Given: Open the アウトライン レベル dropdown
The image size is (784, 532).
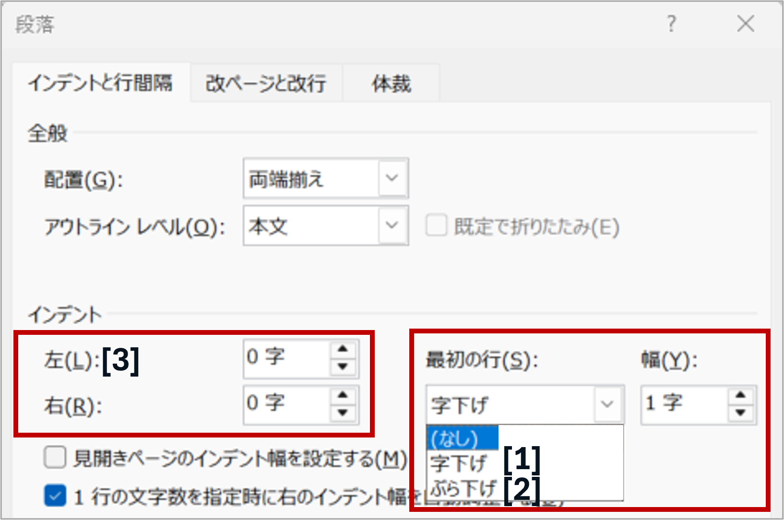Looking at the screenshot, I should click(392, 225).
